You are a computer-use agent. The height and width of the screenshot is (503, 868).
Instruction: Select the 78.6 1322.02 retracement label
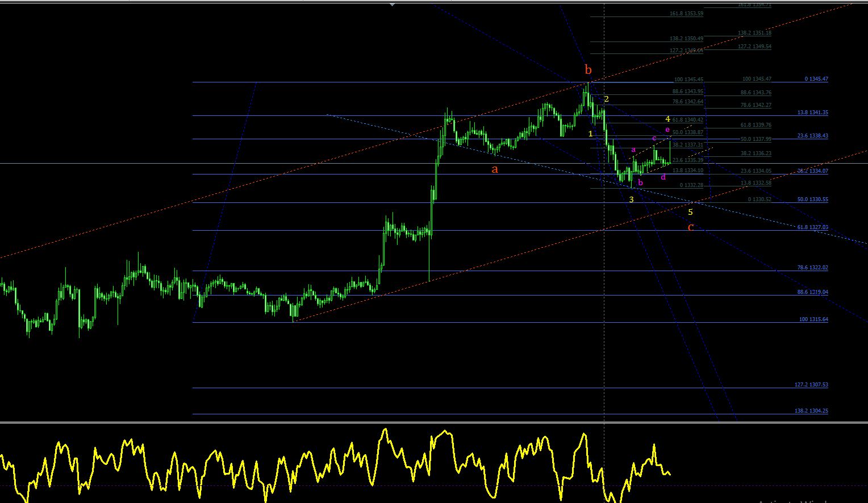813,268
